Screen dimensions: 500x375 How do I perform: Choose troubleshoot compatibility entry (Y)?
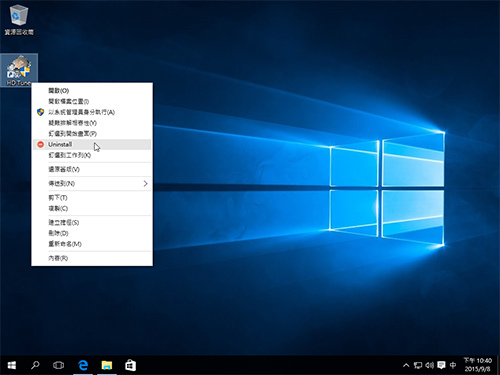point(92,123)
